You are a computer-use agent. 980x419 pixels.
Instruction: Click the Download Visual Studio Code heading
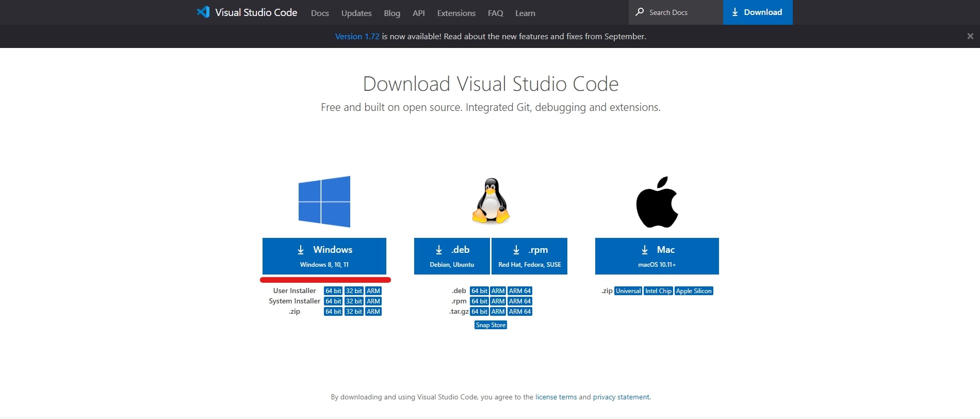[491, 84]
